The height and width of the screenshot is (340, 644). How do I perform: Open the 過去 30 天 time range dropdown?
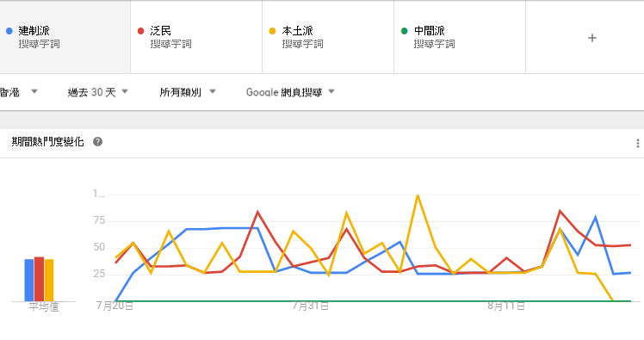[98, 92]
